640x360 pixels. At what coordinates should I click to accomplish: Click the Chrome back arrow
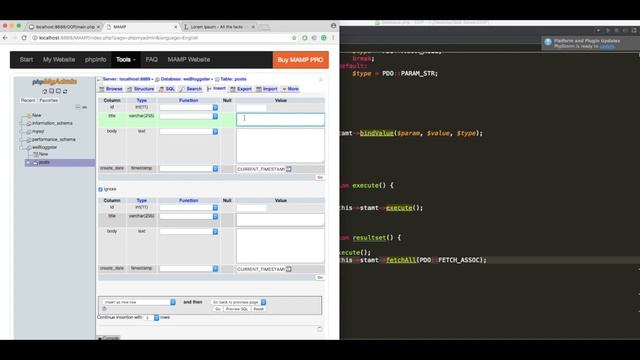point(5,38)
